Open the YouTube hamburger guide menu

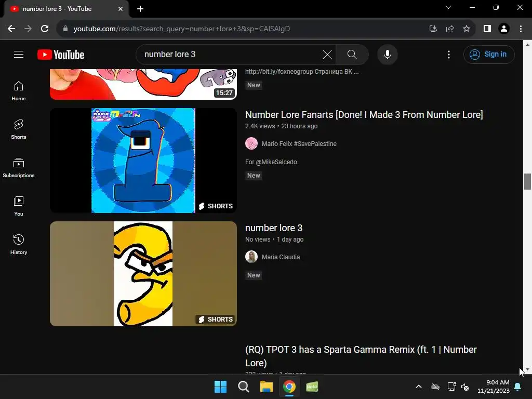[19, 54]
